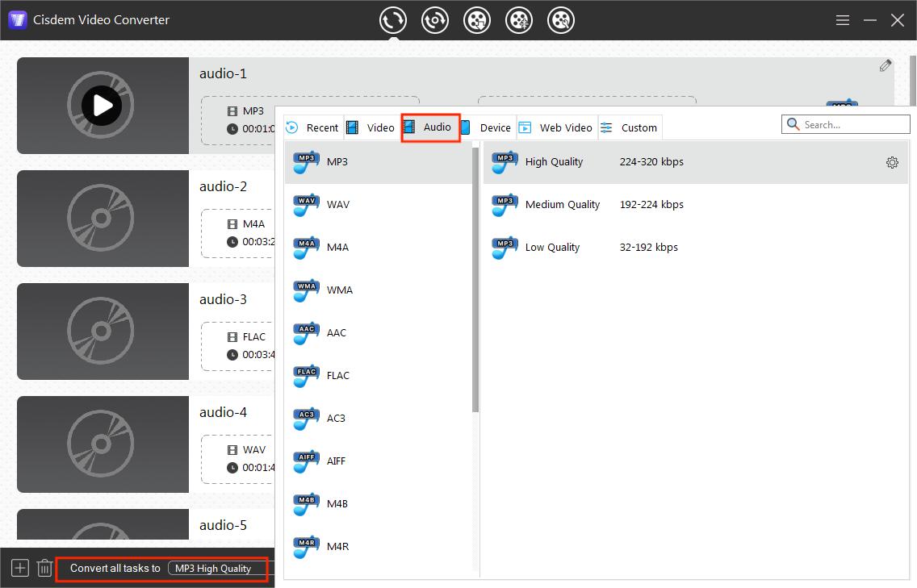This screenshot has width=917, height=588.
Task: Play the audio-1 file preview
Action: pos(102,105)
